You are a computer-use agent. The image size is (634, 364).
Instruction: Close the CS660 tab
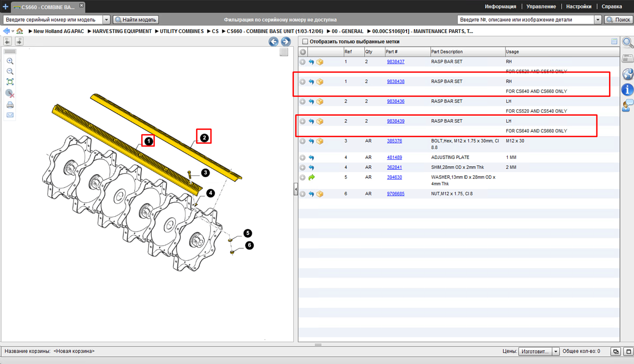coord(82,5)
